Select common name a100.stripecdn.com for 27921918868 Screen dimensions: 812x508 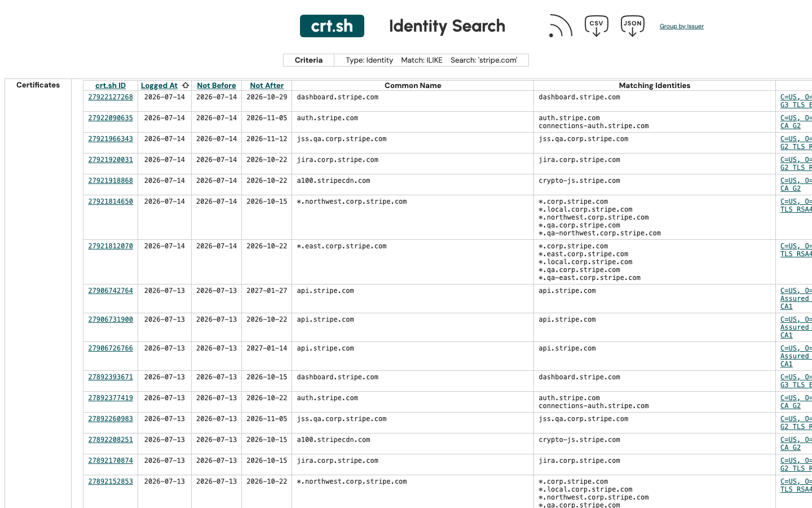pyautogui.click(x=333, y=181)
